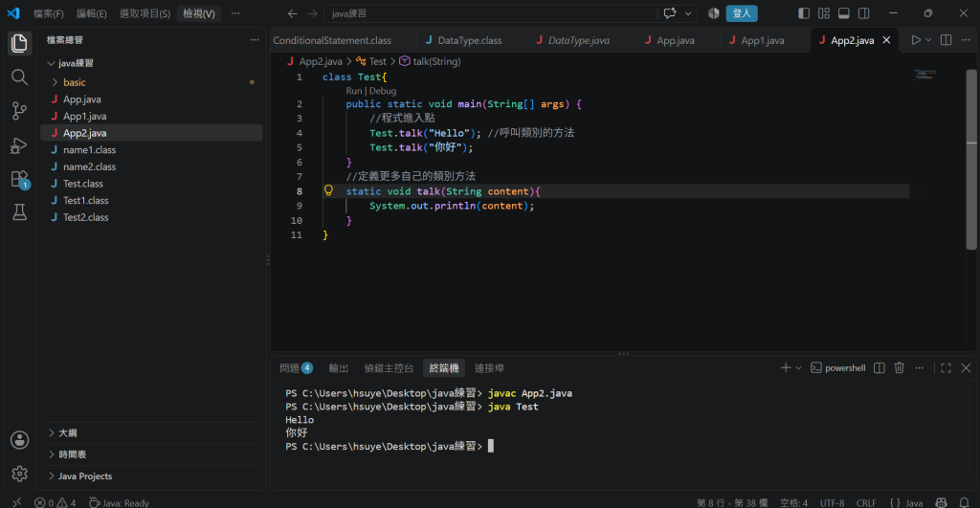Open editor more actions ellipsis beside split icon
Image resolution: width=980 pixels, height=508 pixels.
coord(966,40)
